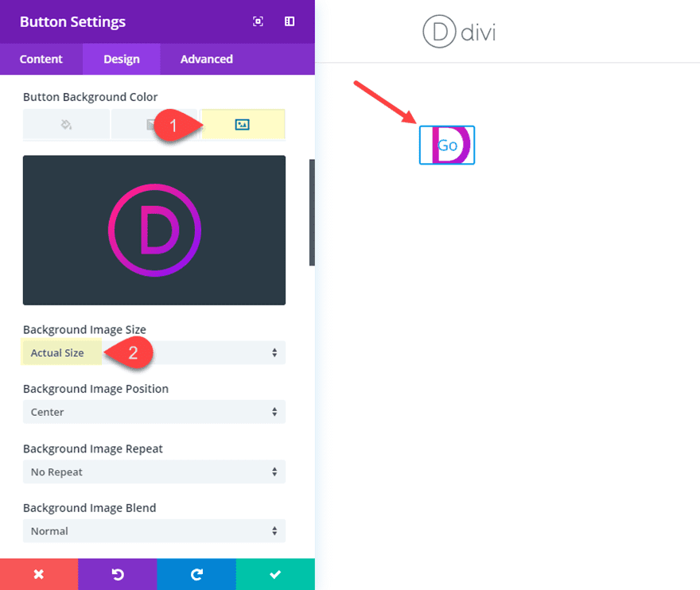Viewport: 700px width, 590px height.
Task: Click the Go button in the preview
Action: [446, 145]
